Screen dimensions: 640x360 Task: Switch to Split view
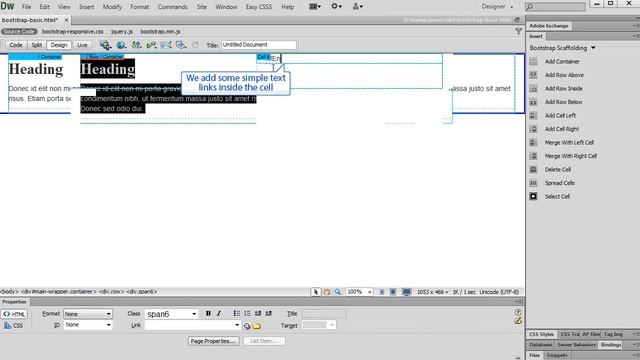pos(37,45)
